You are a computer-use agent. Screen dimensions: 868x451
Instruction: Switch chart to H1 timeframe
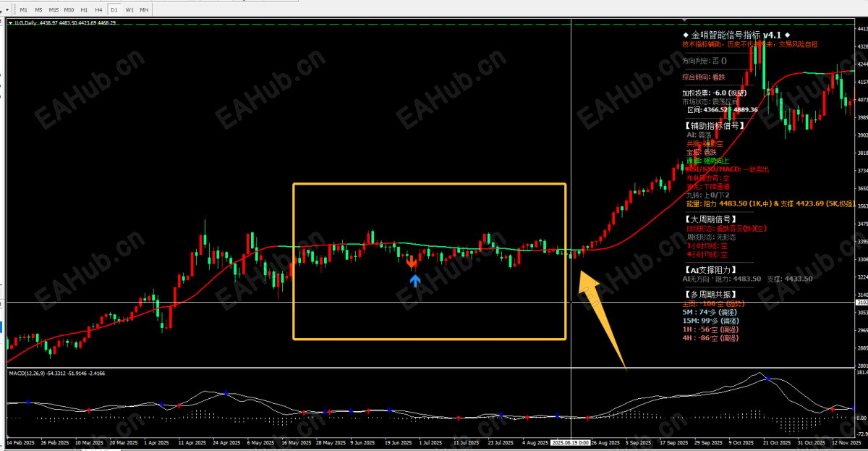pyautogui.click(x=85, y=9)
